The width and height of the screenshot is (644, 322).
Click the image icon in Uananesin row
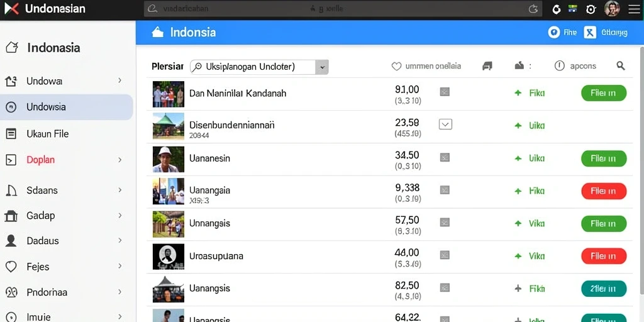tap(445, 157)
